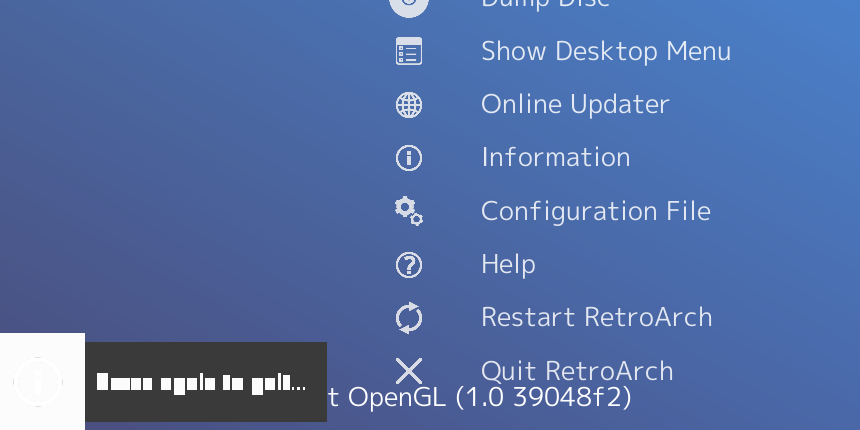Click the dark notification message text

201,382
